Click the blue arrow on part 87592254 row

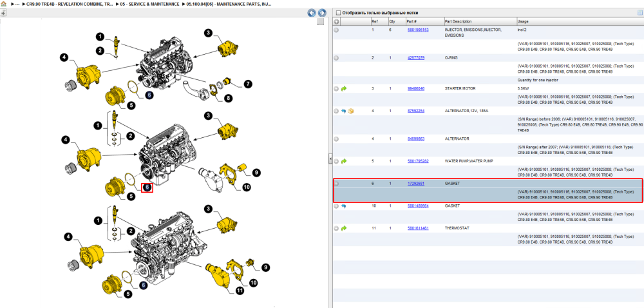pyautogui.click(x=344, y=111)
